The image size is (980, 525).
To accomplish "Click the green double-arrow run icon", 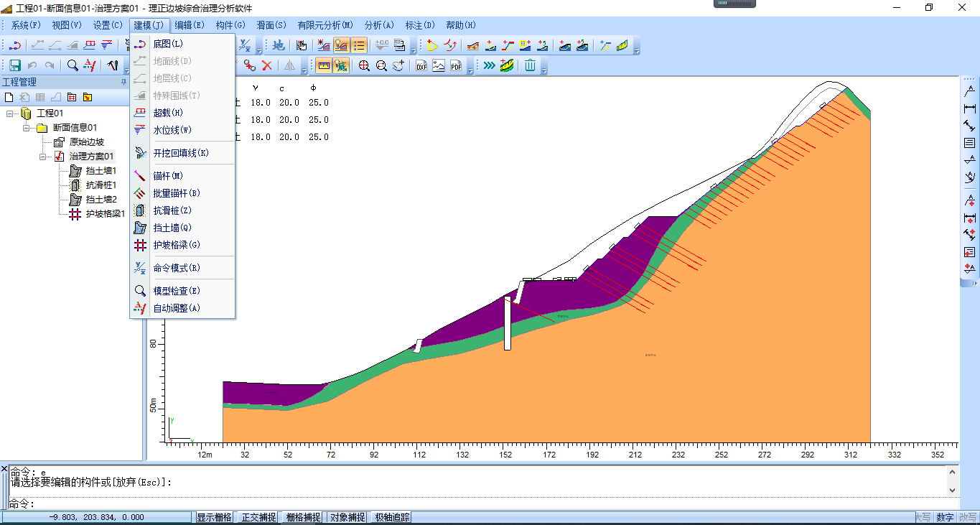I will pos(489,65).
